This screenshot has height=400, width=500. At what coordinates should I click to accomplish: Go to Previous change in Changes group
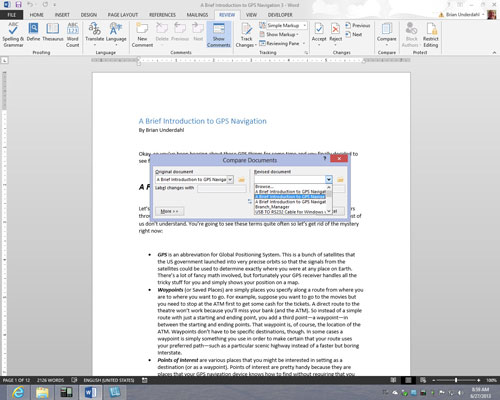[x=358, y=25]
